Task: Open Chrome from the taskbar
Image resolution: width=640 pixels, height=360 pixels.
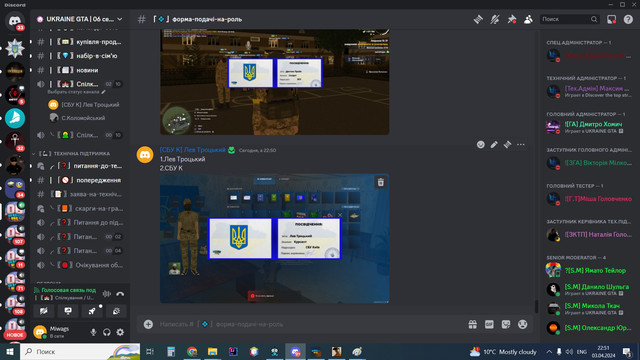Action: pos(192,351)
